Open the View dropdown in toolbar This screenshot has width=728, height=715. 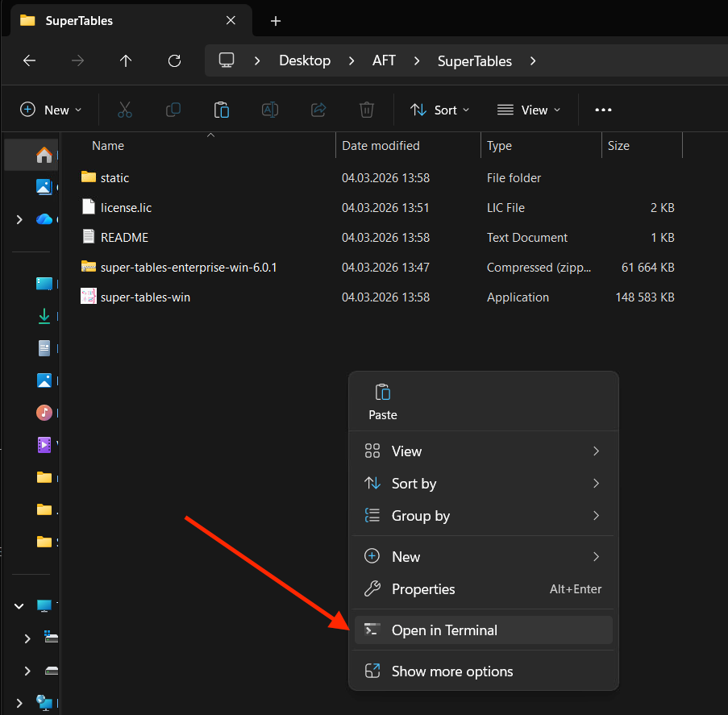point(529,110)
